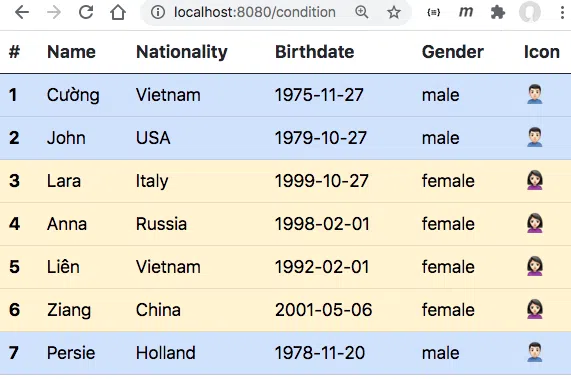Click the Nationality column header
Screen dimensions: 571x379
coord(182,52)
